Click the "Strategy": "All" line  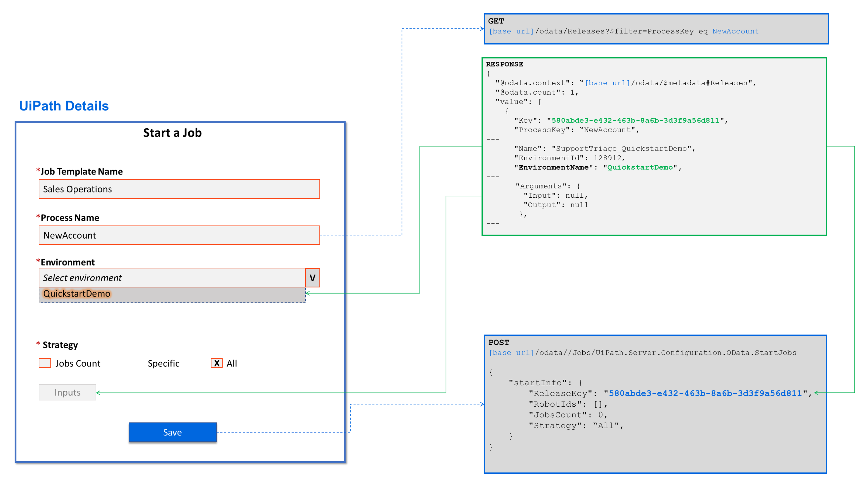tap(576, 426)
